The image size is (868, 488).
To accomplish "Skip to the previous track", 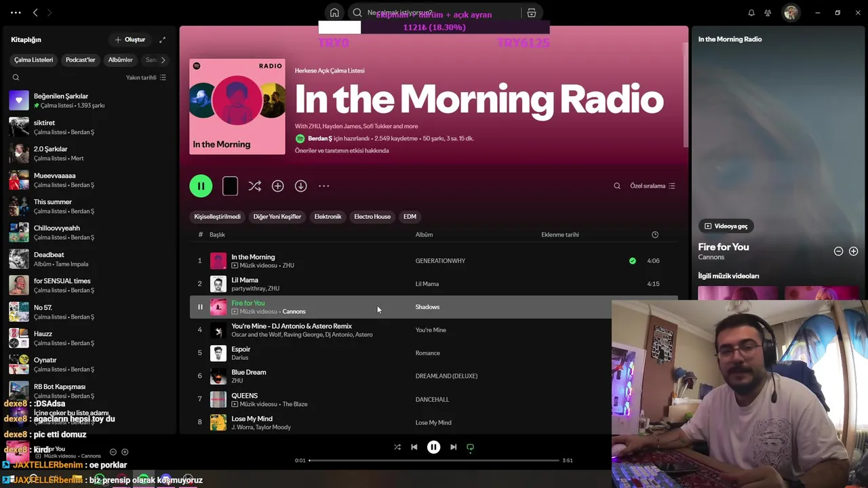I will 414,447.
